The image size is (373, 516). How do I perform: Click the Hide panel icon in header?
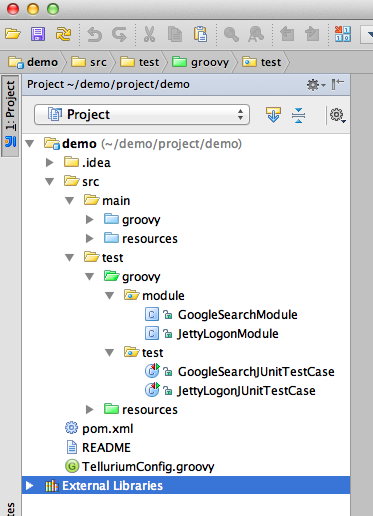pyautogui.click(x=338, y=84)
